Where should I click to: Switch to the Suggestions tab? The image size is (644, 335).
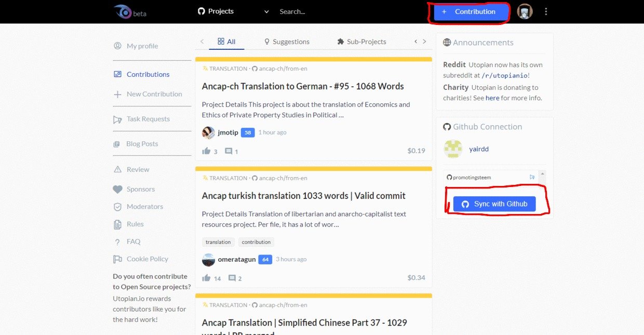point(287,42)
